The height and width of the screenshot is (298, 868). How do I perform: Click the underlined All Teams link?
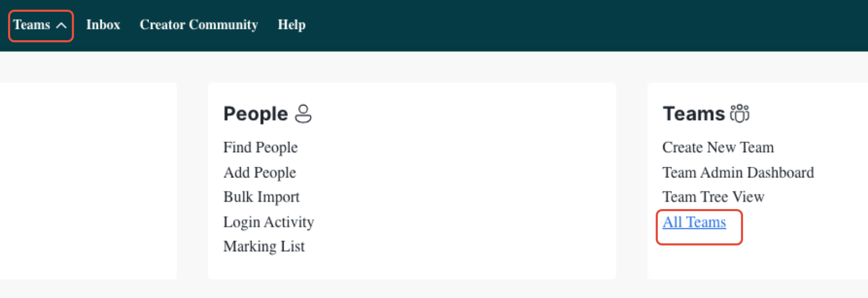click(x=694, y=222)
